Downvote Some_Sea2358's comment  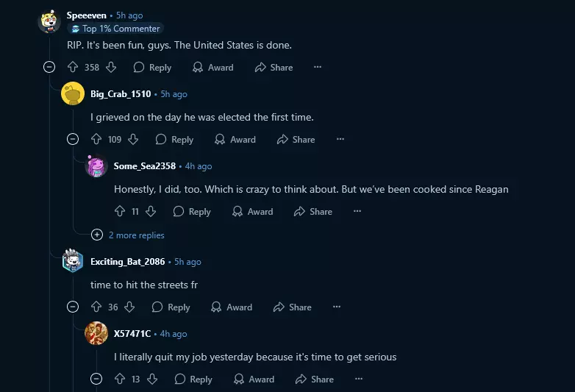[x=151, y=211]
